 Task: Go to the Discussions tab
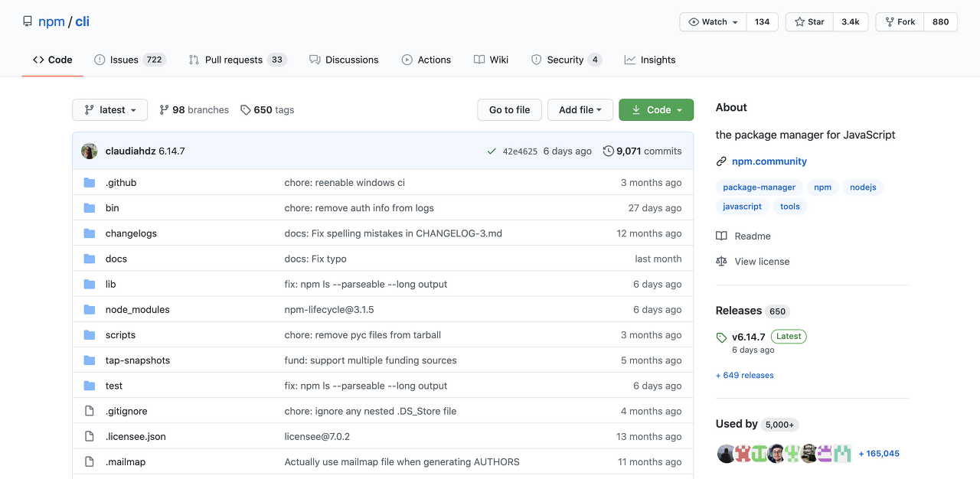(x=344, y=60)
